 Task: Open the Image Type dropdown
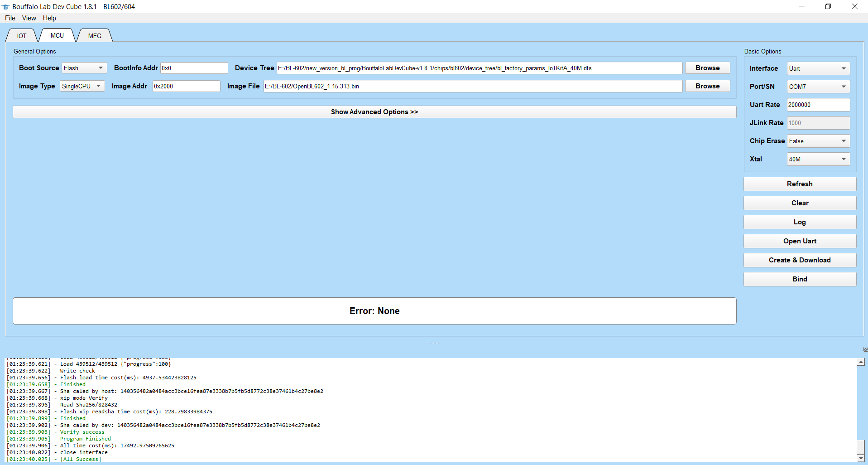tap(82, 86)
